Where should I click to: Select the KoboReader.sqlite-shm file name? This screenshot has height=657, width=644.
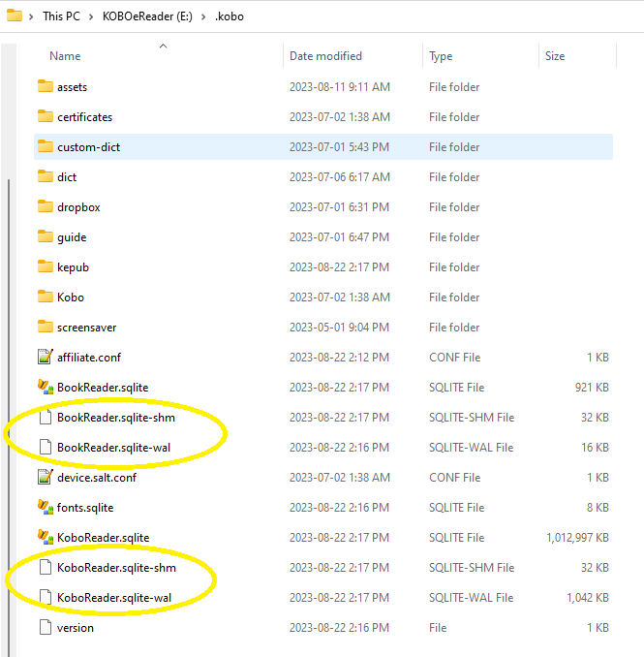[x=116, y=568]
